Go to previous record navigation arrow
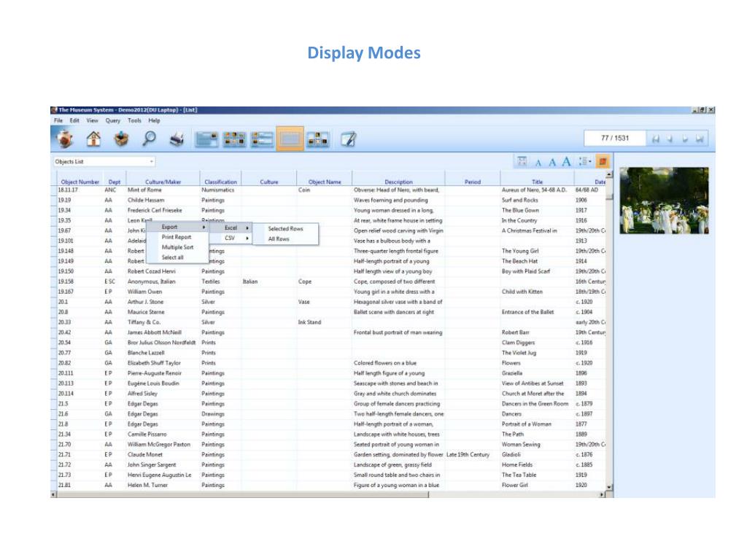 [x=670, y=139]
